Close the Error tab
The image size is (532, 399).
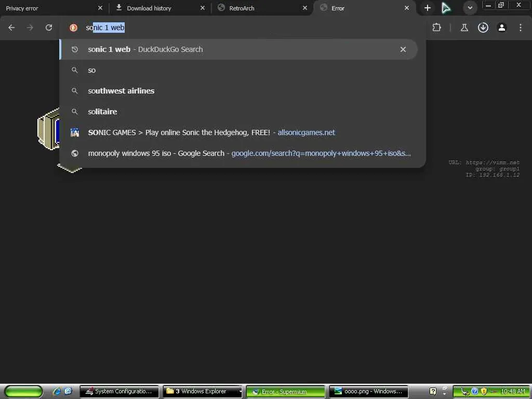[x=407, y=8]
